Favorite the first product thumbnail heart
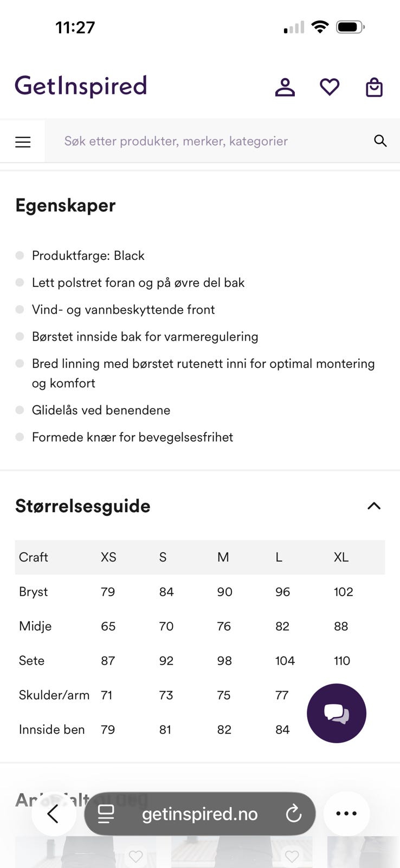400x868 pixels. pos(136,857)
